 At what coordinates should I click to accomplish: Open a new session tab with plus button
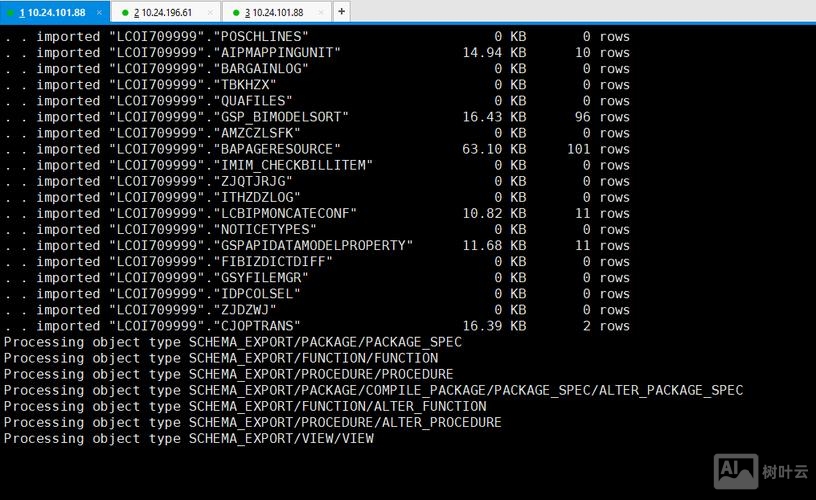pos(342,12)
